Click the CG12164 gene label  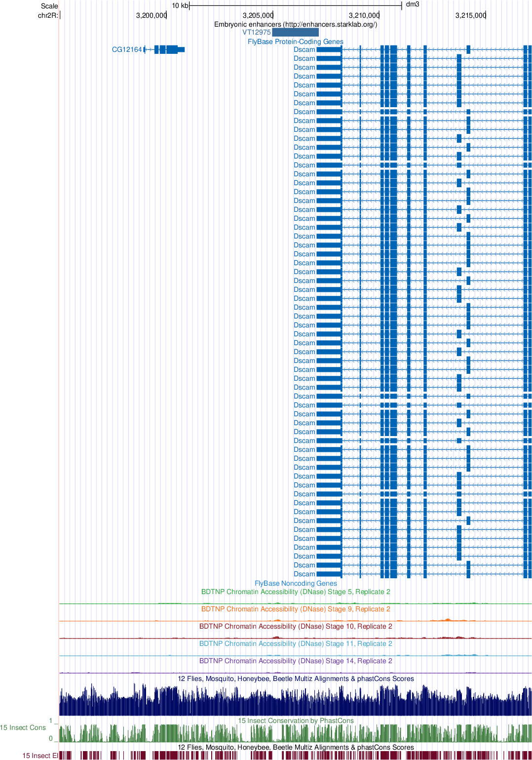click(x=127, y=49)
